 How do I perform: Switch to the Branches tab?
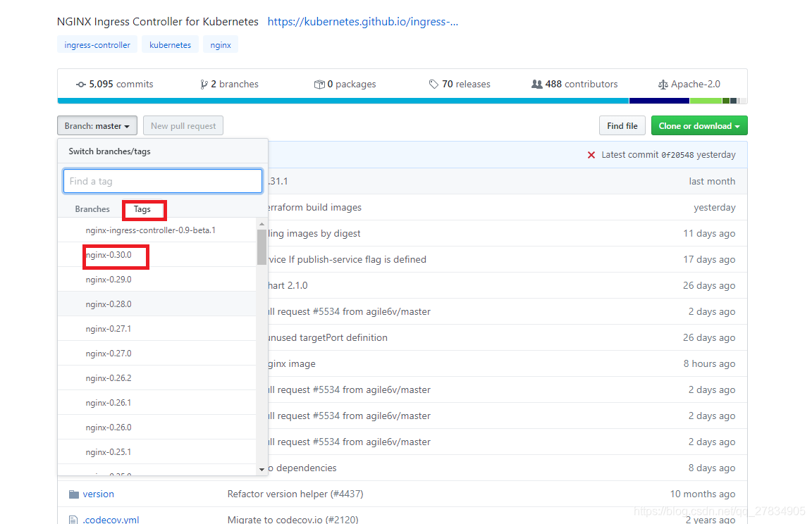[x=92, y=209]
